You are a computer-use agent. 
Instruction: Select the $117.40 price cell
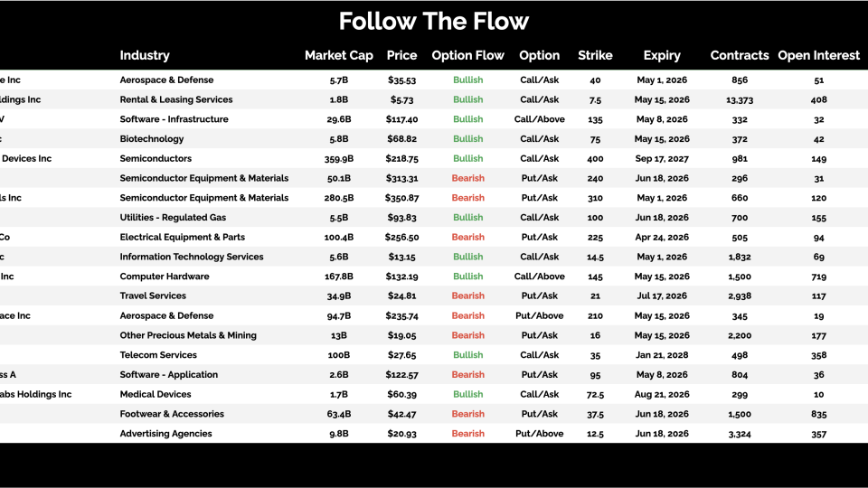pos(401,119)
